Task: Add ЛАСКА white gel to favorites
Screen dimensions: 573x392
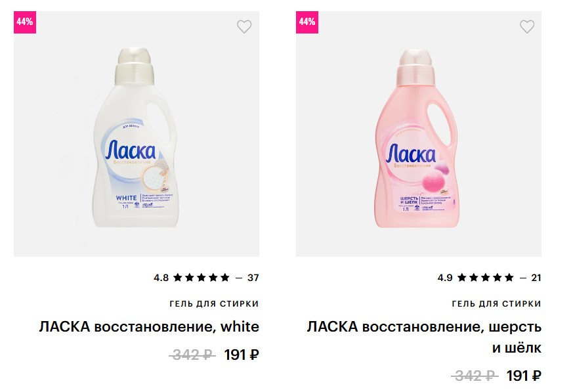Action: pos(244,27)
